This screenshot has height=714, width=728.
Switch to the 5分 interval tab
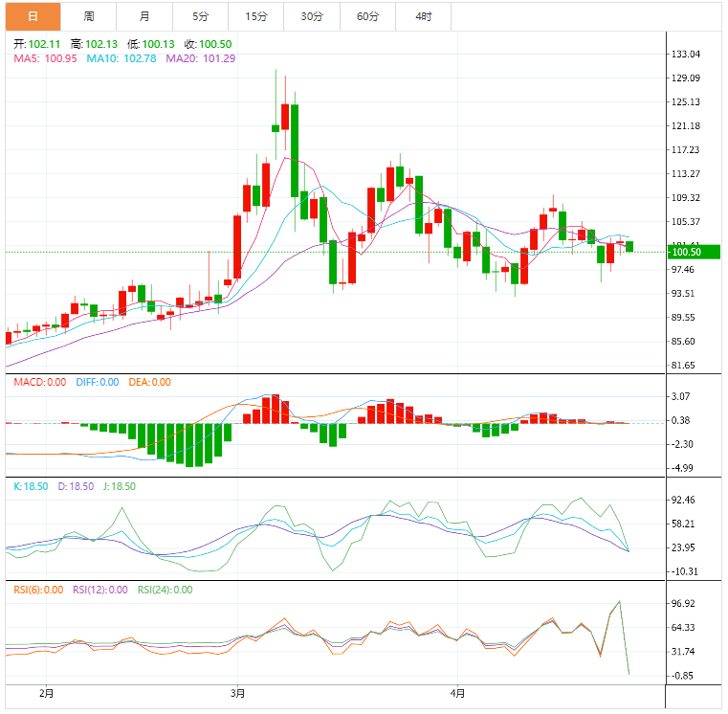tap(200, 16)
